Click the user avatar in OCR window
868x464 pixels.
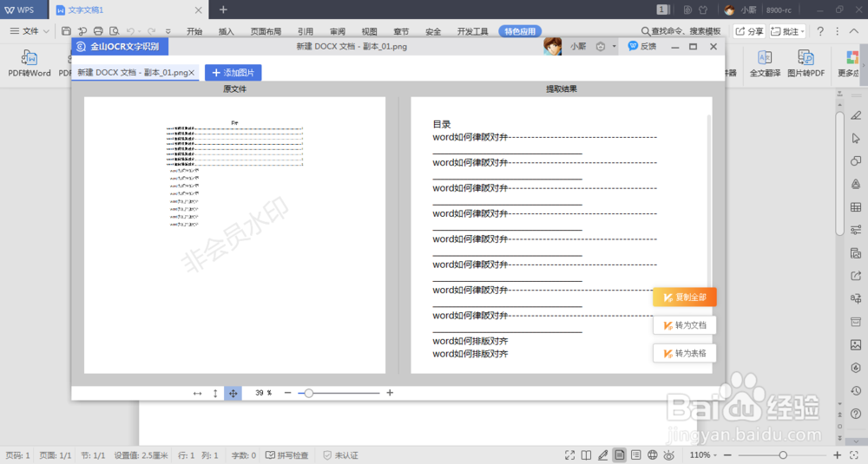click(x=552, y=47)
